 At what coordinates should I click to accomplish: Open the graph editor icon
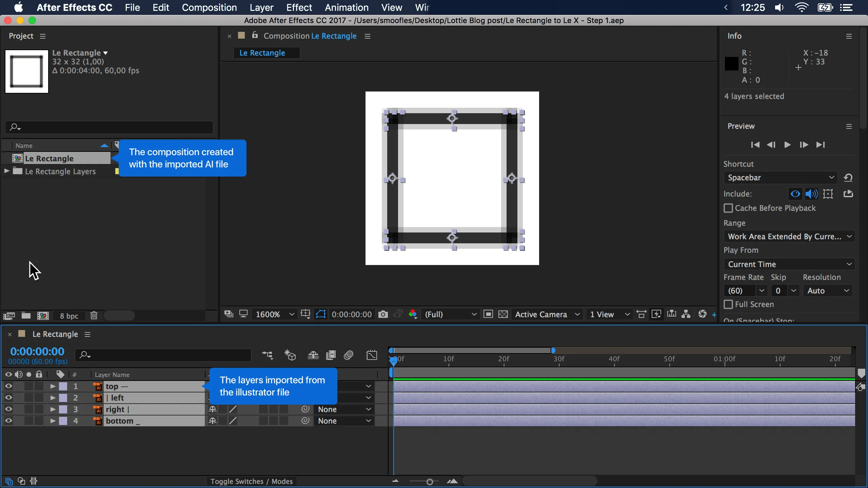372,355
